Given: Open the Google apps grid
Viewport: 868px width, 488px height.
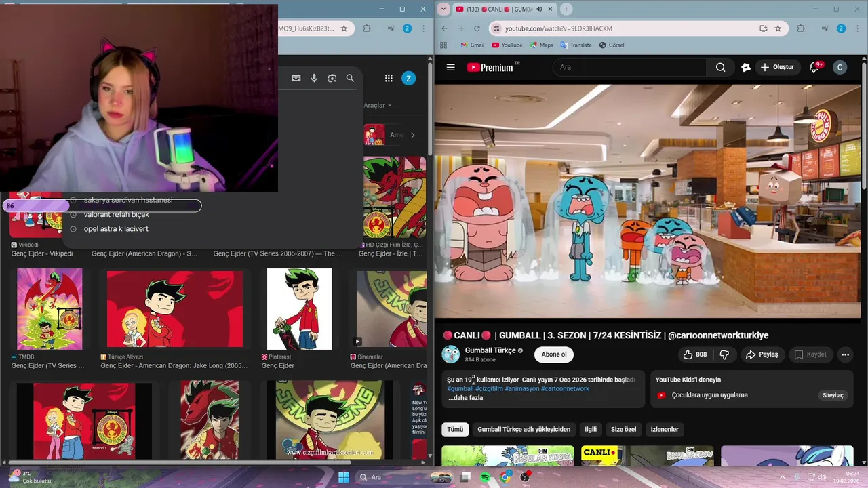Looking at the screenshot, I should [x=389, y=78].
